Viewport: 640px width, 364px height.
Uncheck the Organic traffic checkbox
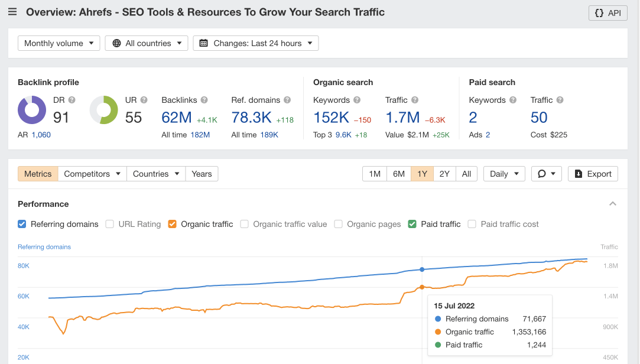coord(172,224)
